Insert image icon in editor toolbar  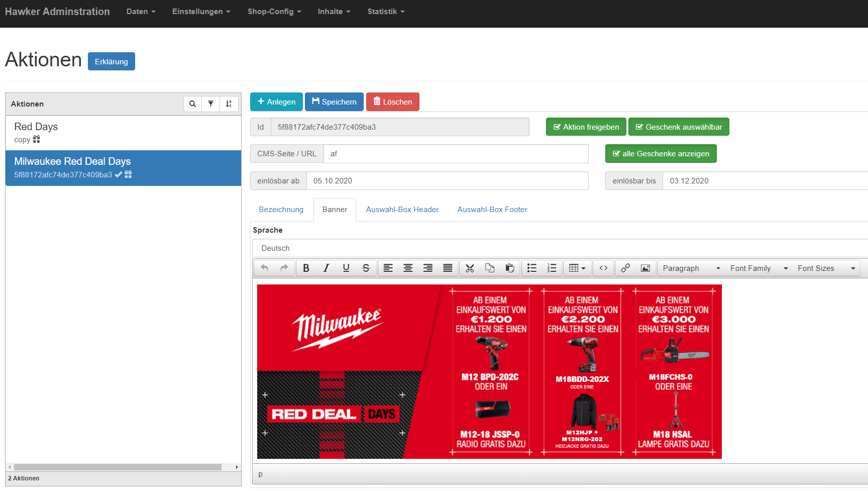645,268
